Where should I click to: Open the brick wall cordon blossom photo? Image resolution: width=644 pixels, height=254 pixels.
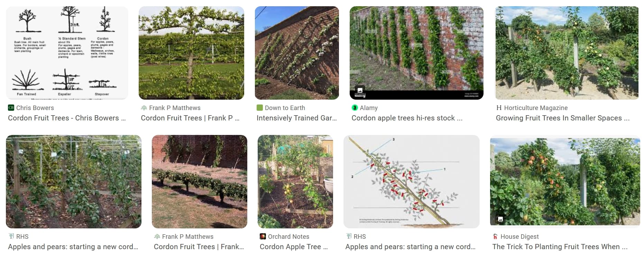[297, 53]
